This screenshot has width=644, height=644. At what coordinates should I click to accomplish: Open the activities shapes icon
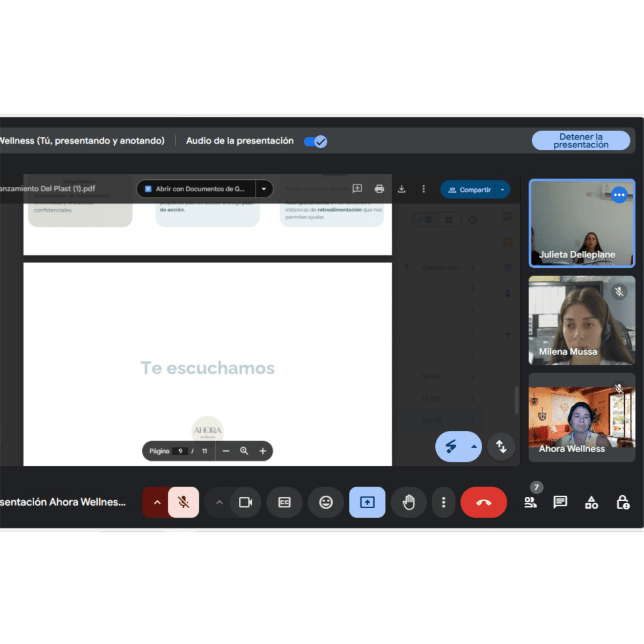pos(591,502)
